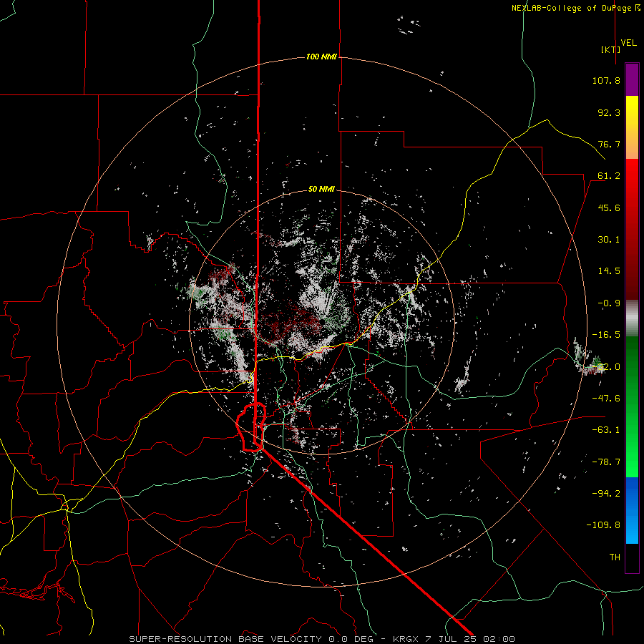The height and width of the screenshot is (644, 644).
Task: Click the TH legend label
Action: point(615,557)
